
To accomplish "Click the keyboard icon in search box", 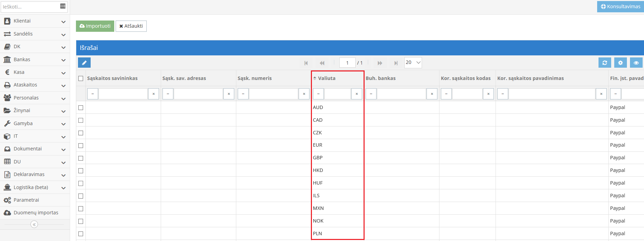I will (63, 6).
